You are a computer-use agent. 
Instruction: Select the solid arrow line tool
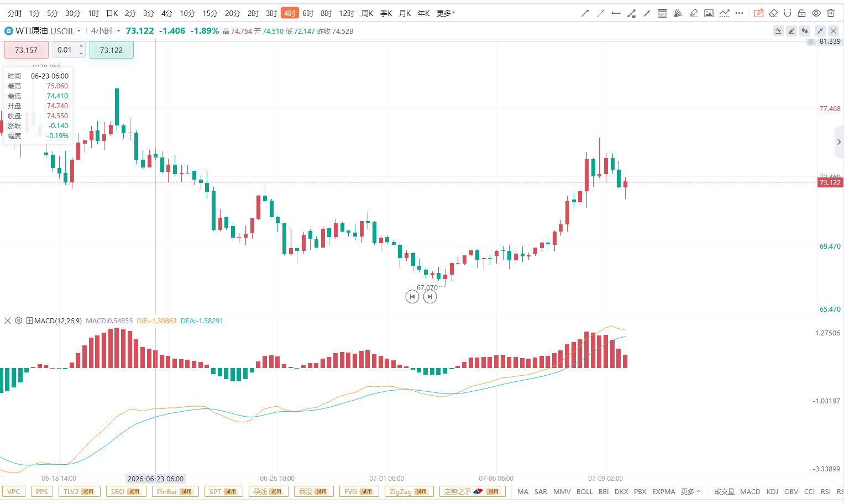(x=585, y=13)
